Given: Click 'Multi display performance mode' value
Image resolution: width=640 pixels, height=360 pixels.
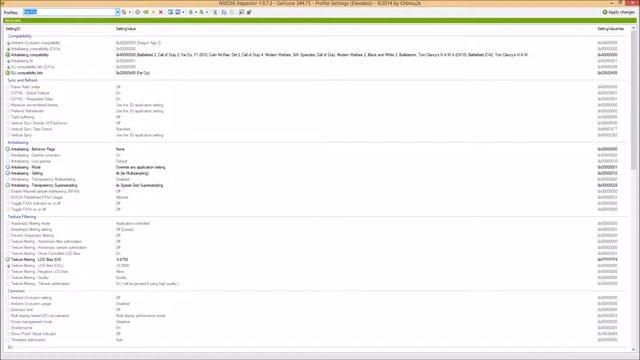Looking at the screenshot, I should [140, 316].
